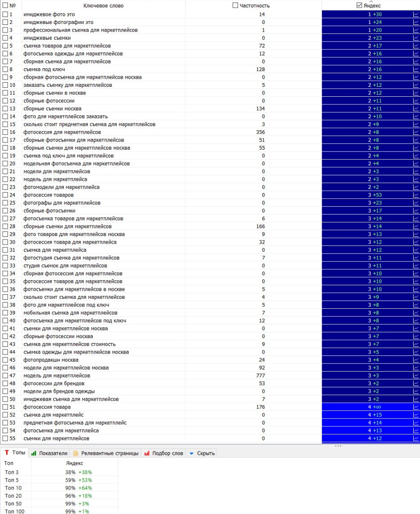This screenshot has height=514, width=420.
Task: Open chart icon in фотосессия товаров row 24
Action: (416, 195)
